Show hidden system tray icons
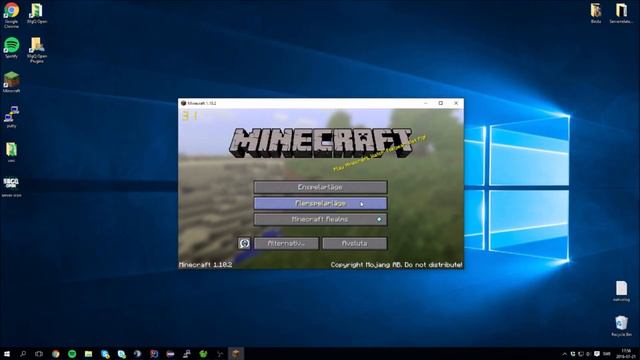The width and height of the screenshot is (640, 360). (x=564, y=354)
